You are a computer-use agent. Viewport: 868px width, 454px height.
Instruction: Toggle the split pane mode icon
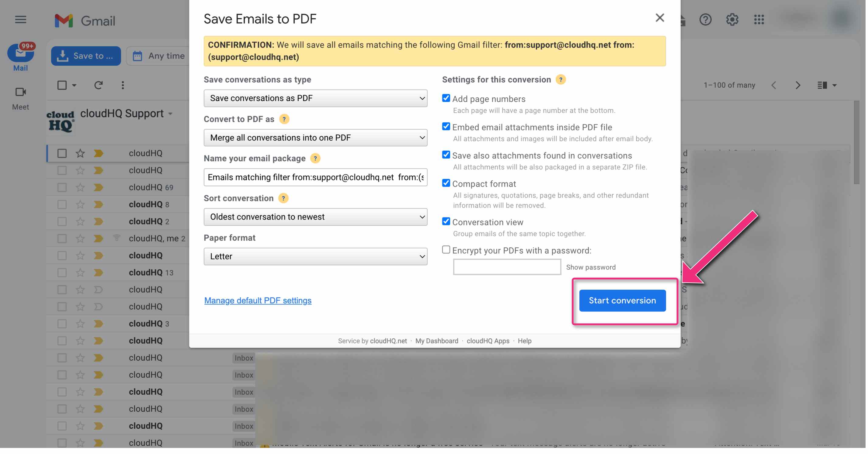822,85
